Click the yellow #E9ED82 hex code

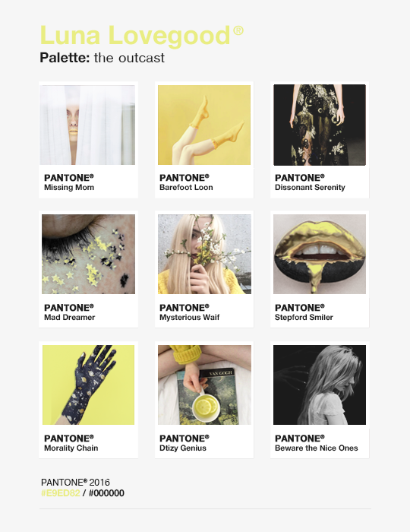click(x=61, y=493)
